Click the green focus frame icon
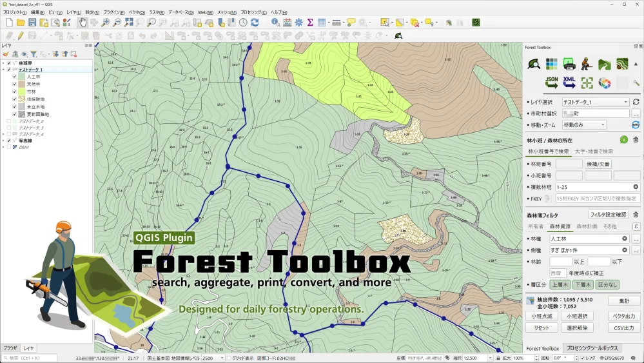644x363 pixels. 587,83
